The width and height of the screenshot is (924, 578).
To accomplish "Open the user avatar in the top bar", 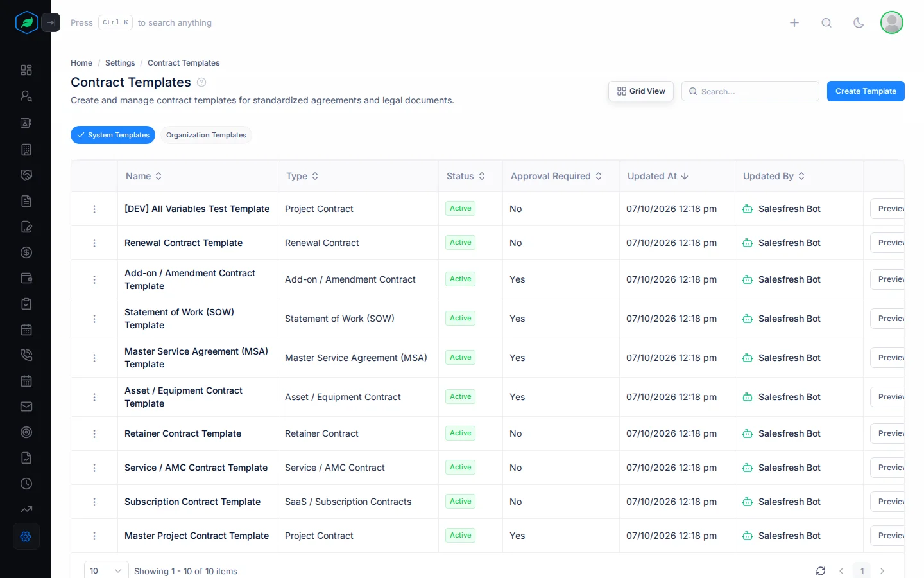I will point(892,22).
